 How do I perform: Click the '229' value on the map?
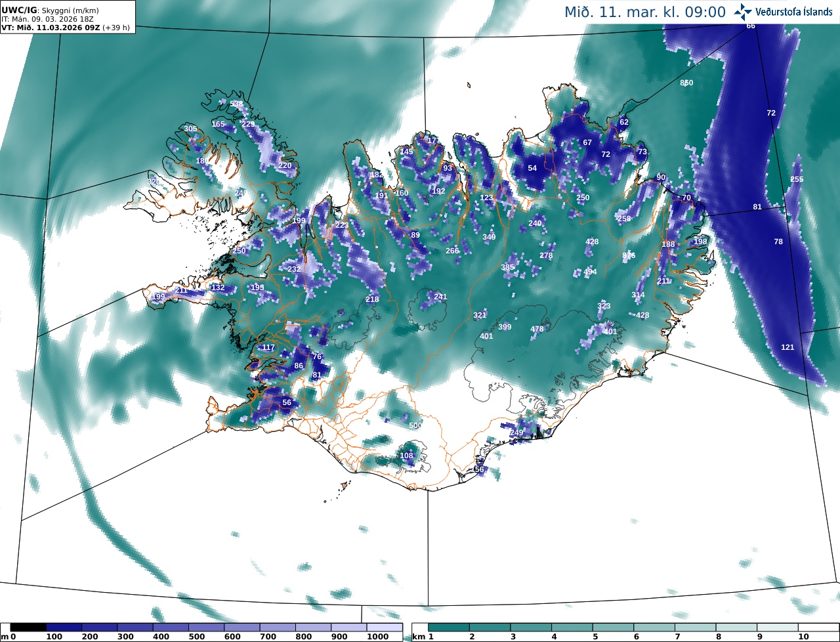point(248,124)
